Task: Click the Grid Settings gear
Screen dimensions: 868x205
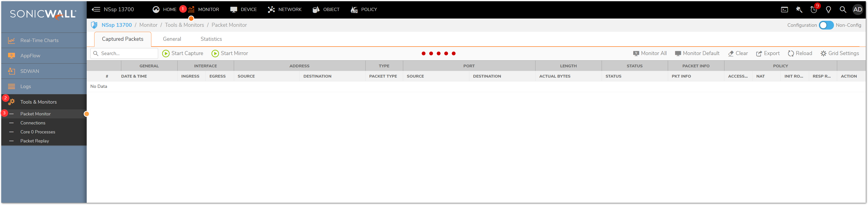Action: (x=839, y=54)
